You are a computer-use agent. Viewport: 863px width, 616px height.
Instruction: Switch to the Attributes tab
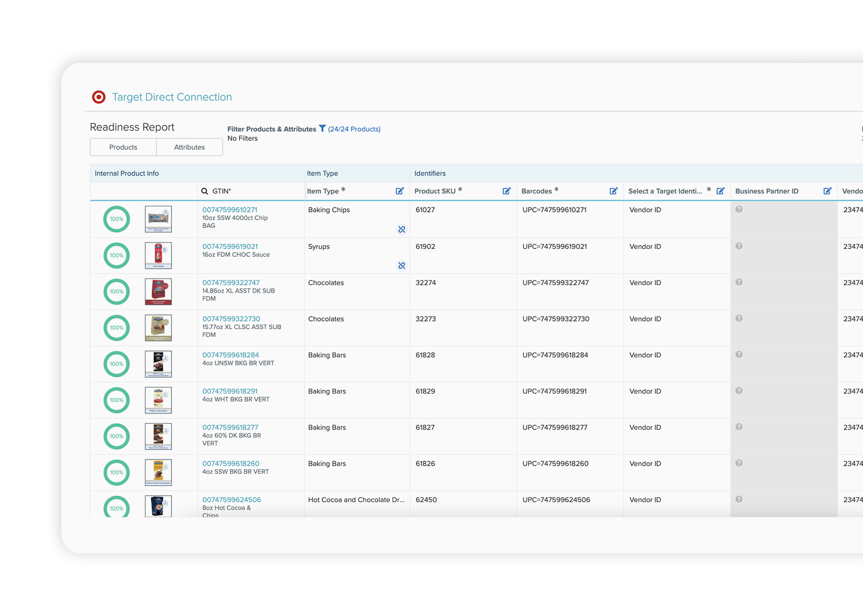tap(189, 147)
